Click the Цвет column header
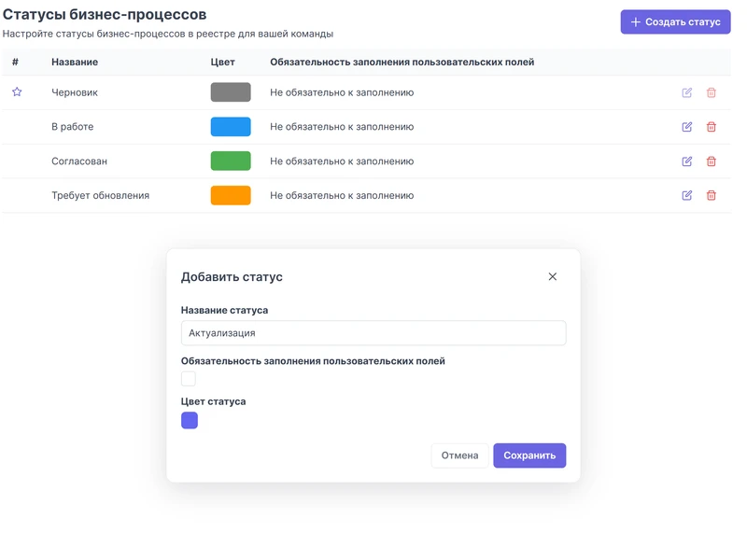The width and height of the screenshot is (747, 560). 223,62
